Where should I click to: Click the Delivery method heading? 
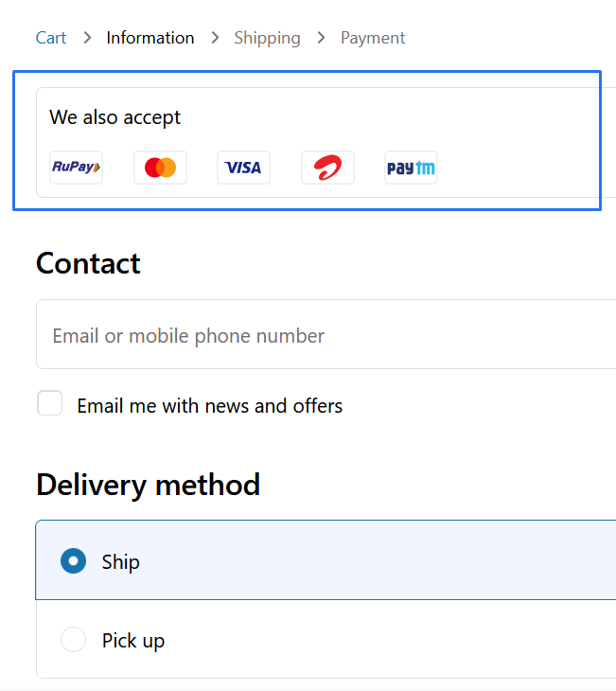(x=148, y=485)
